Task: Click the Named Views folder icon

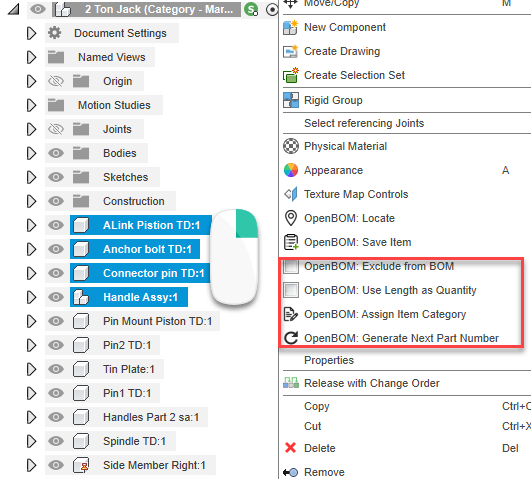Action: click(x=56, y=57)
